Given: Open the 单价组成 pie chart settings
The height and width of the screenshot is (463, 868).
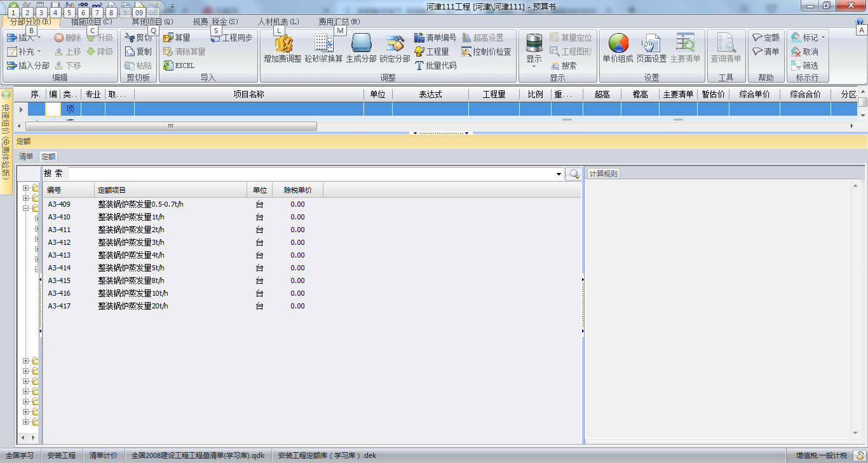Looking at the screenshot, I should [x=618, y=48].
